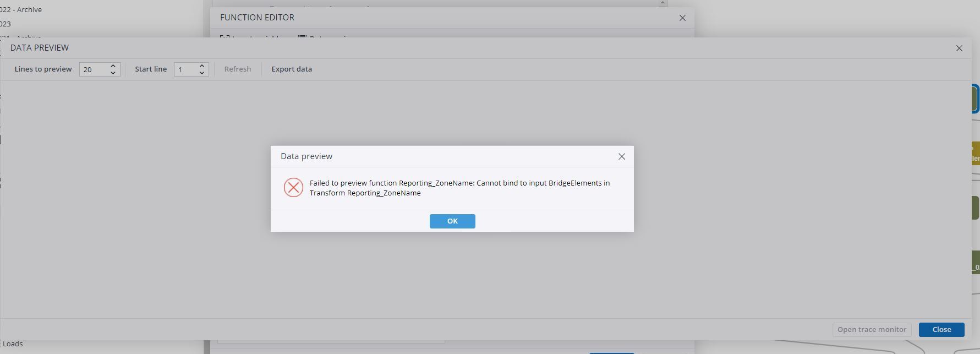
Task: Click the red error icon in the dialog
Action: point(293,188)
